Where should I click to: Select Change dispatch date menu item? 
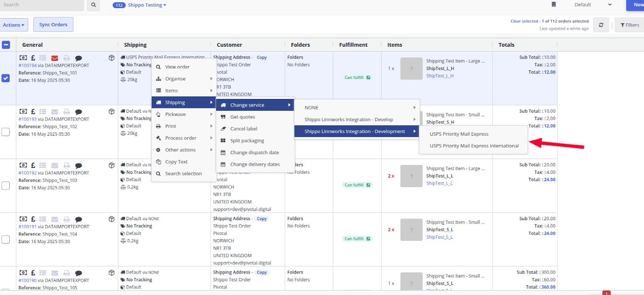pyautogui.click(x=255, y=153)
